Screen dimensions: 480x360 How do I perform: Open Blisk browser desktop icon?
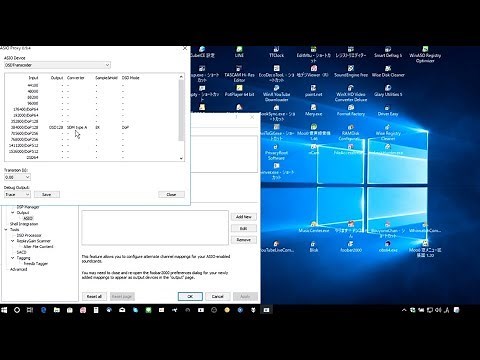coord(313,246)
